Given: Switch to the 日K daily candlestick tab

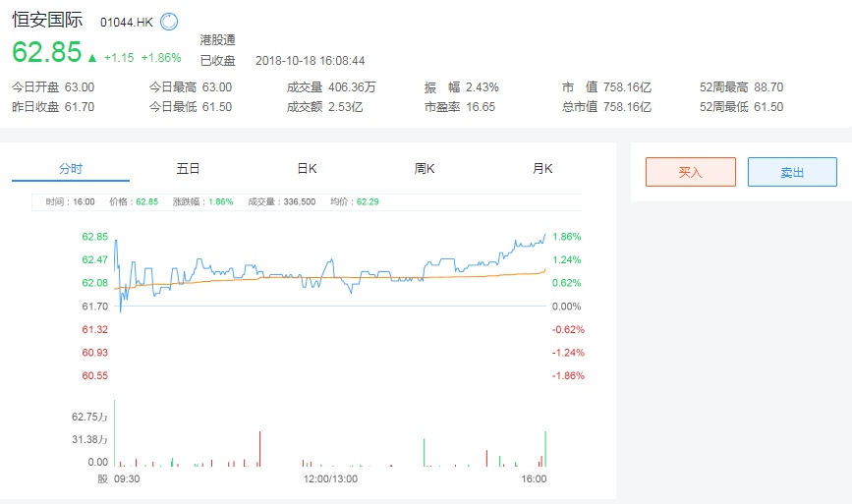Looking at the screenshot, I should [x=307, y=169].
